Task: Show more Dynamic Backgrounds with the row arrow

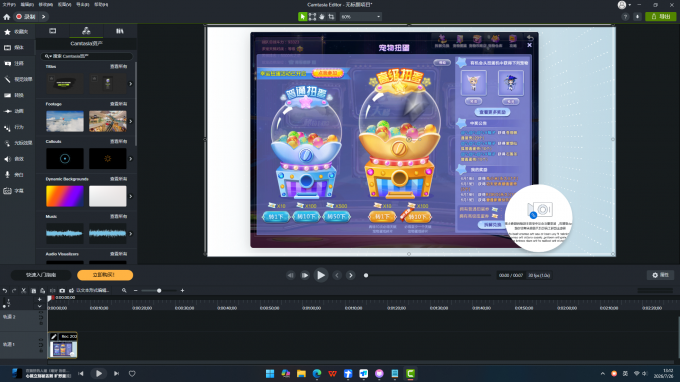Action: pos(131,196)
